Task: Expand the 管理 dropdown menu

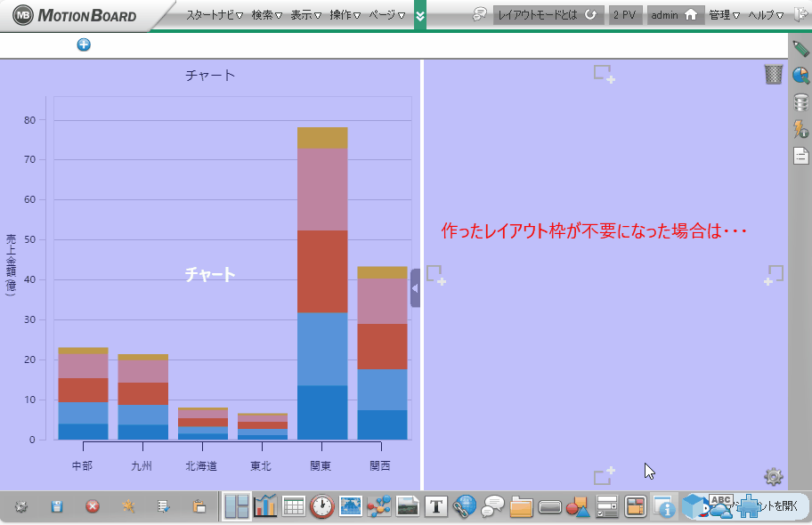Action: (724, 15)
